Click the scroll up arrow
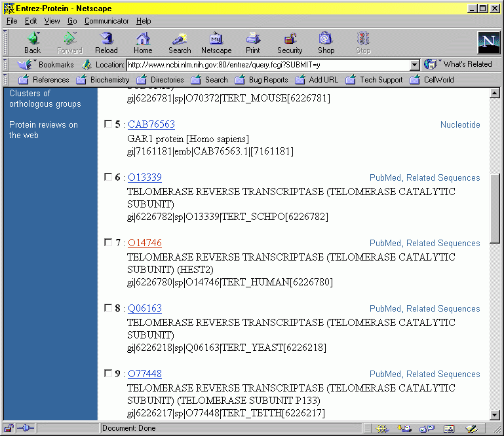This screenshot has height=436, width=504. pyautogui.click(x=495, y=94)
